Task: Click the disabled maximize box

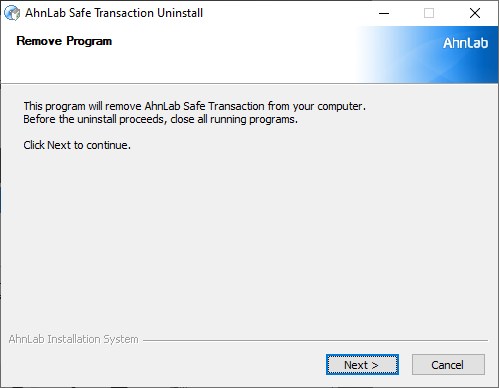Action: [429, 13]
